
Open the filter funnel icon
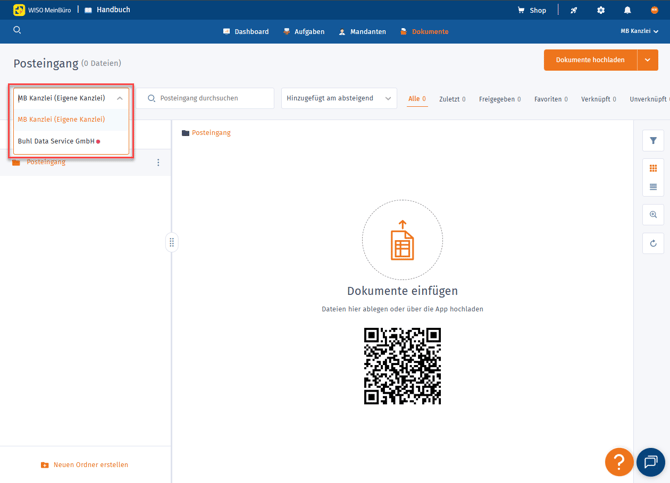click(x=653, y=141)
